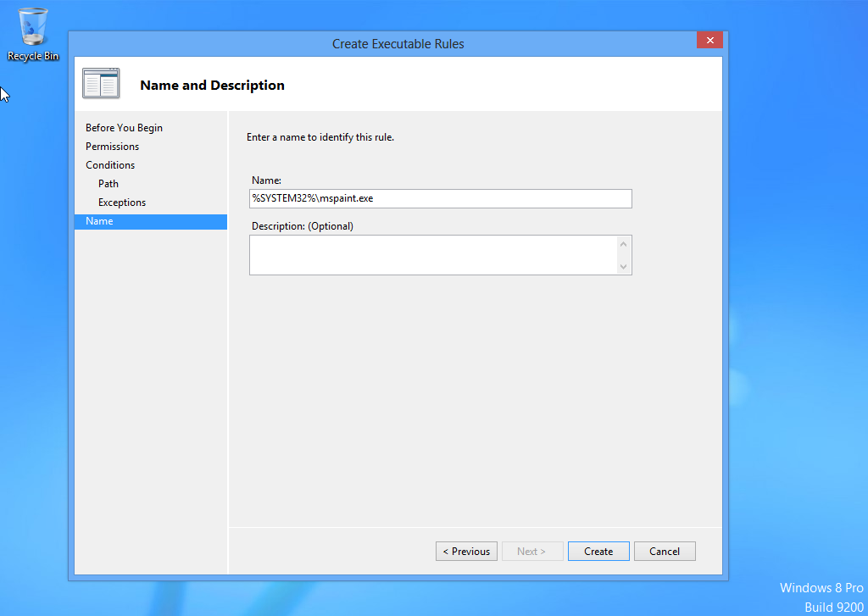
Task: Click the "Description: (Optional)" label
Action: pyautogui.click(x=303, y=226)
